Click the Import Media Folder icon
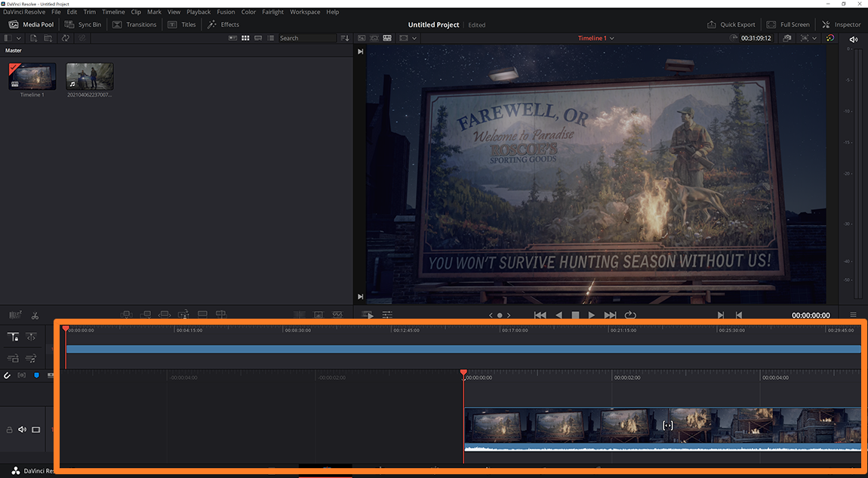 point(48,39)
